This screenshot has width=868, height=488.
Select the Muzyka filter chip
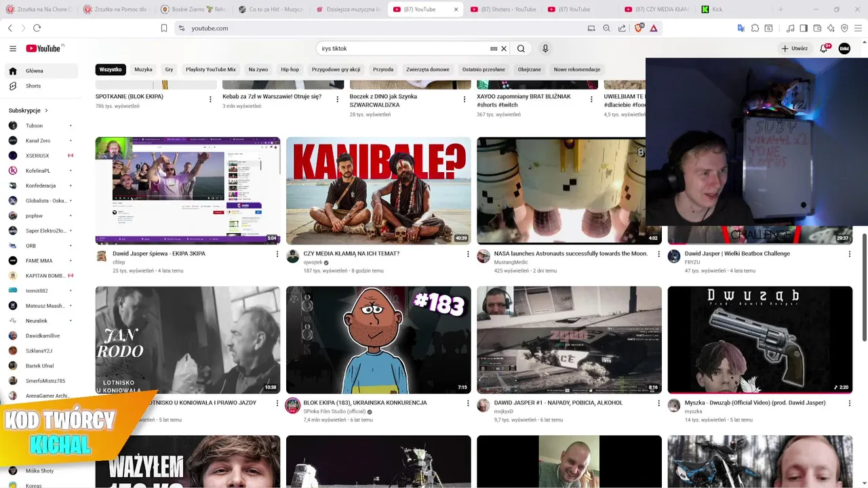point(143,69)
